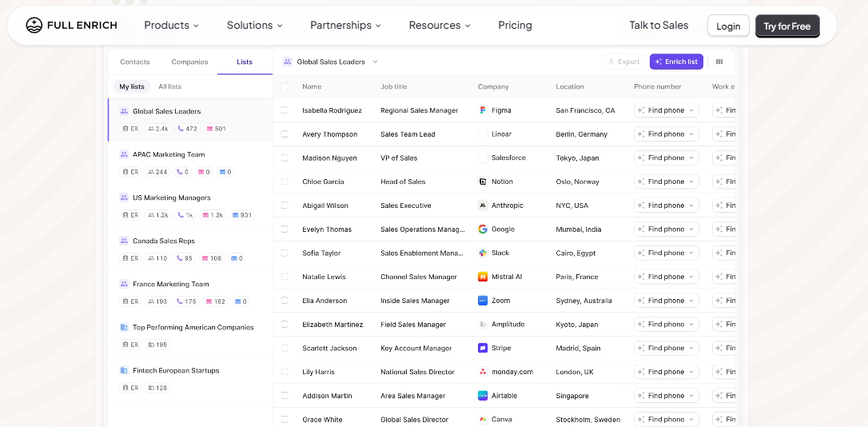Check the box for Isabella Rodriguez
Screen dimensions: 868x427
point(285,110)
